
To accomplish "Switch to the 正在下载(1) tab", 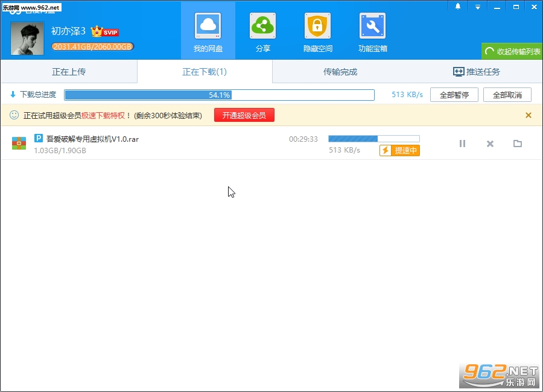I will pos(205,72).
